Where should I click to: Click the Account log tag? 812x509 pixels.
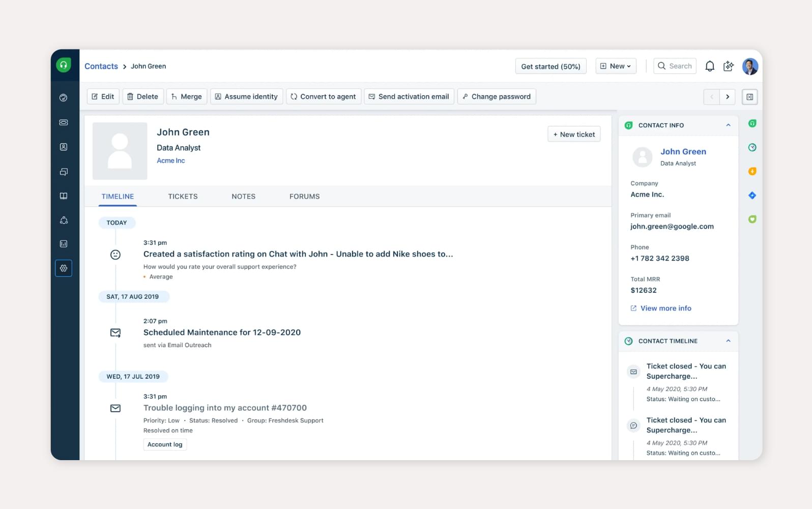coord(165,444)
